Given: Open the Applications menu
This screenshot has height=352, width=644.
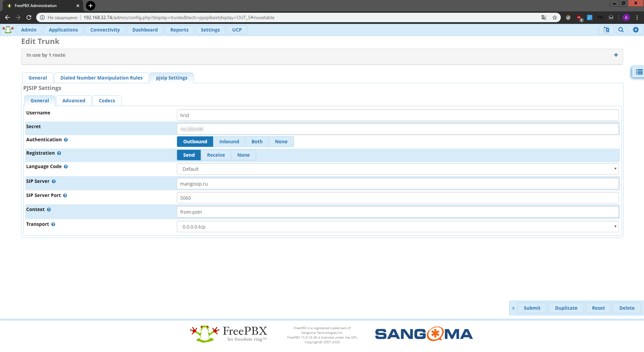Looking at the screenshot, I should click(x=63, y=30).
